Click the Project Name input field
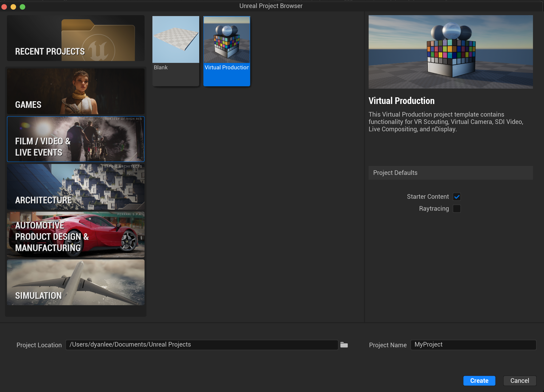The width and height of the screenshot is (544, 392). pyautogui.click(x=473, y=345)
